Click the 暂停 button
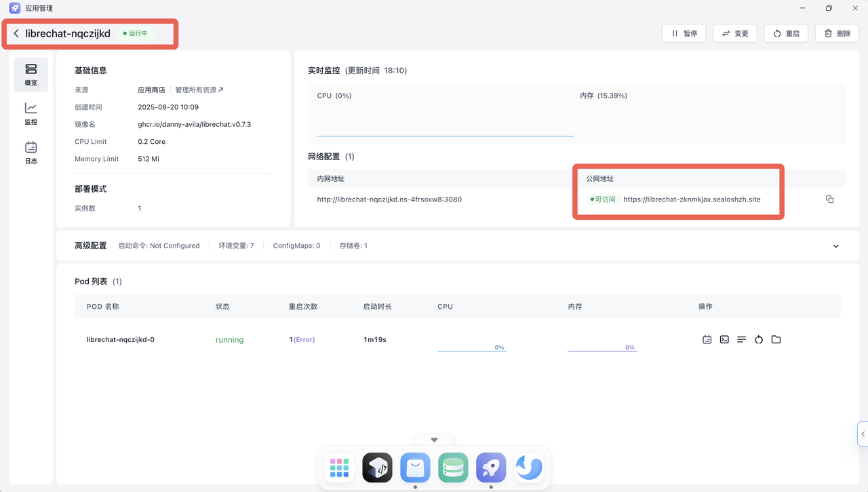The image size is (868, 492). coord(684,33)
